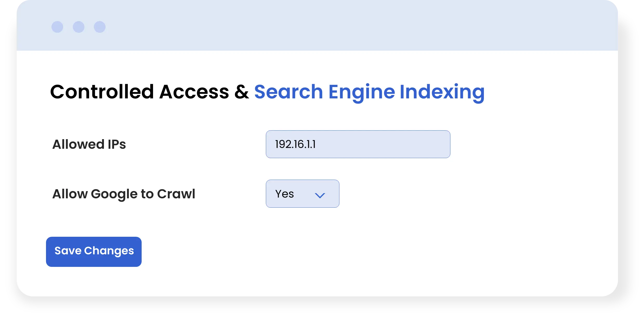This screenshot has height=318, width=644.
Task: Click the Allow Google to Crawl label
Action: [x=124, y=194]
